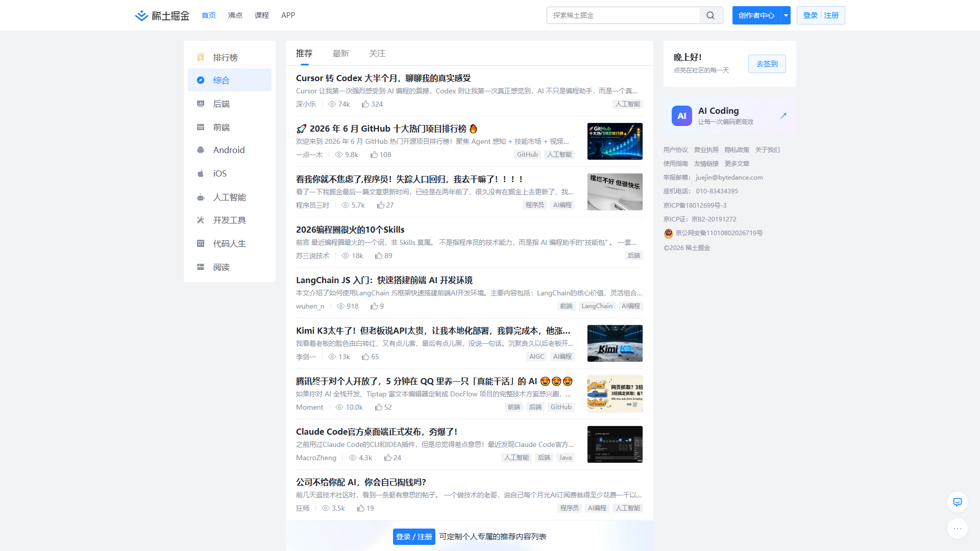This screenshot has width=980, height=551.
Task: Open the Claude Code article thumbnail
Action: coord(615,444)
